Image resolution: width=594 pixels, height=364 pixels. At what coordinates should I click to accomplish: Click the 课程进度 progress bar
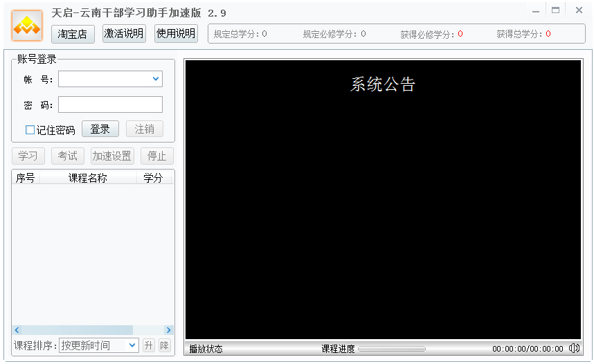pos(392,349)
